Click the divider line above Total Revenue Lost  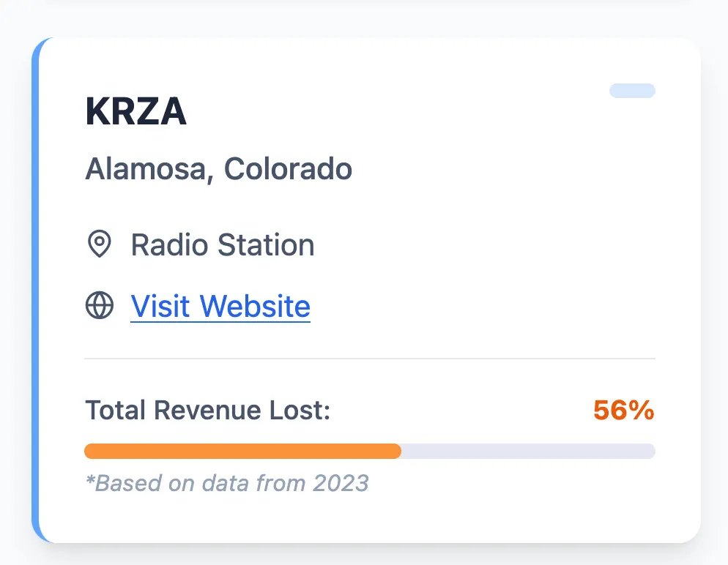click(370, 359)
